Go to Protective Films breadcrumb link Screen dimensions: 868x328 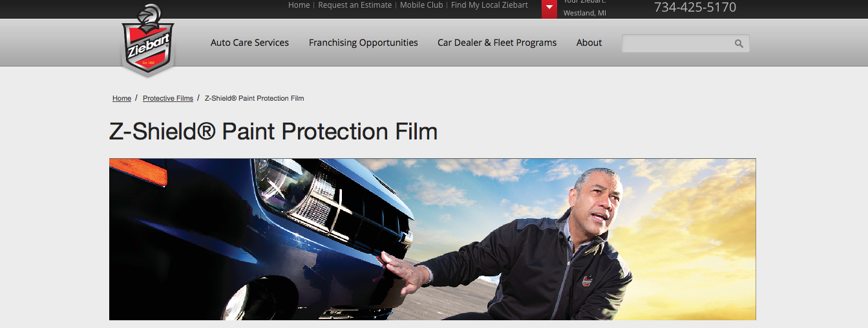[168, 98]
